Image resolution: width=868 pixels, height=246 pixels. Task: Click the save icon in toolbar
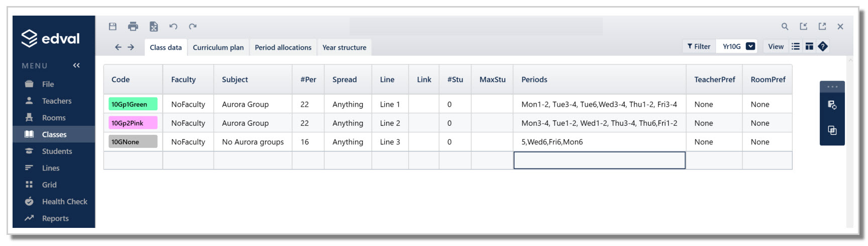pos(113,27)
